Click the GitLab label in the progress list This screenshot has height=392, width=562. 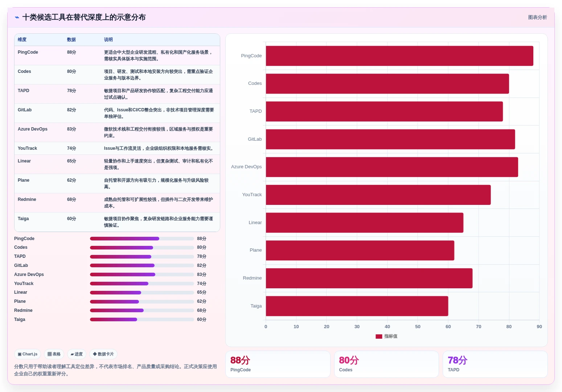(21, 265)
